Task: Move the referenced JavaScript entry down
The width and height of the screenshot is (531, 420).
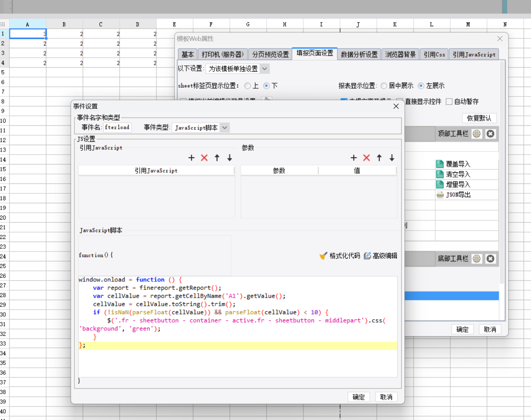Action: coord(230,158)
